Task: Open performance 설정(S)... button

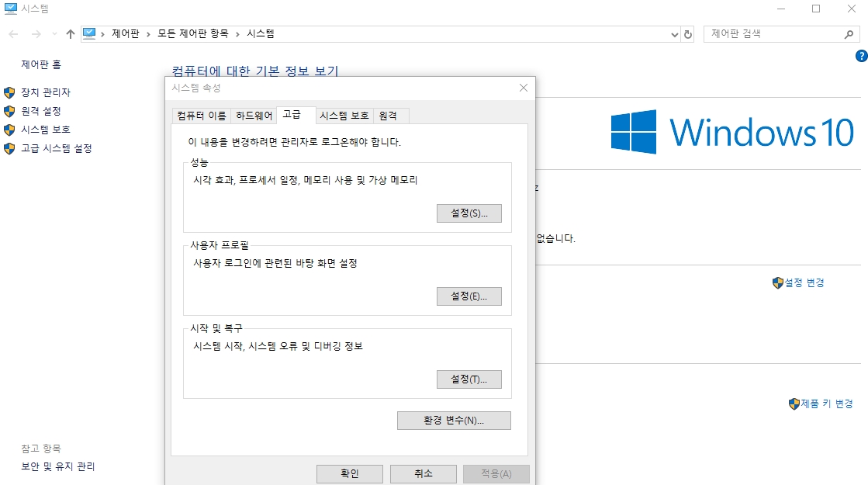Action: [469, 213]
